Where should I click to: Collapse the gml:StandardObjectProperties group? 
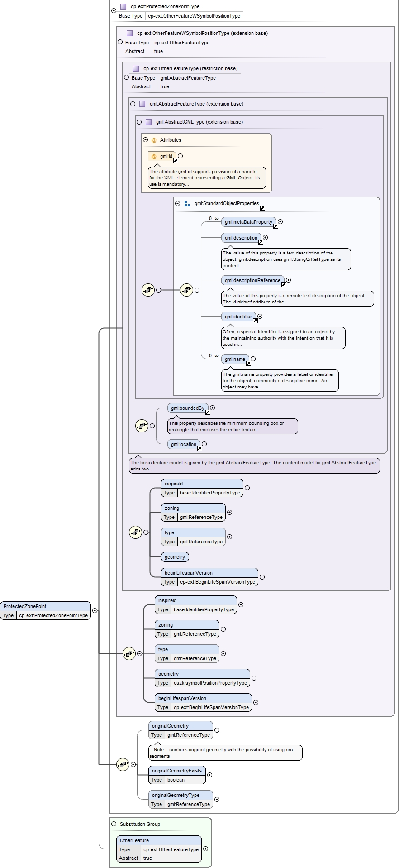click(x=177, y=203)
